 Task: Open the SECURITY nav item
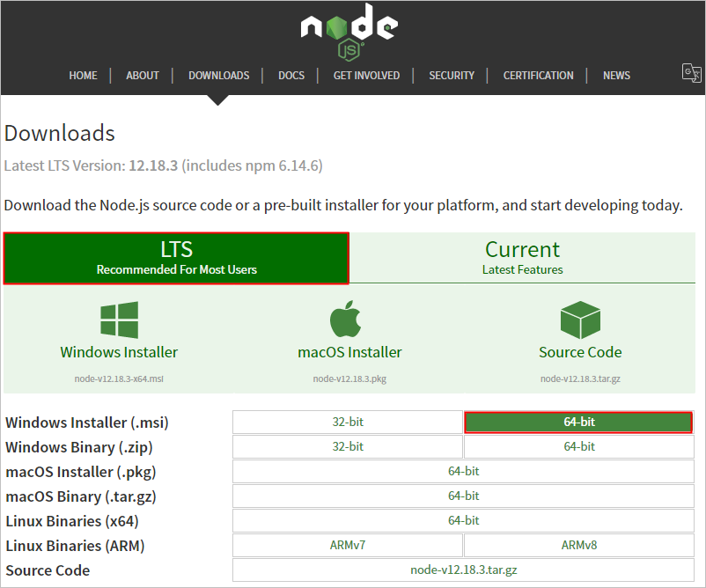coord(452,75)
